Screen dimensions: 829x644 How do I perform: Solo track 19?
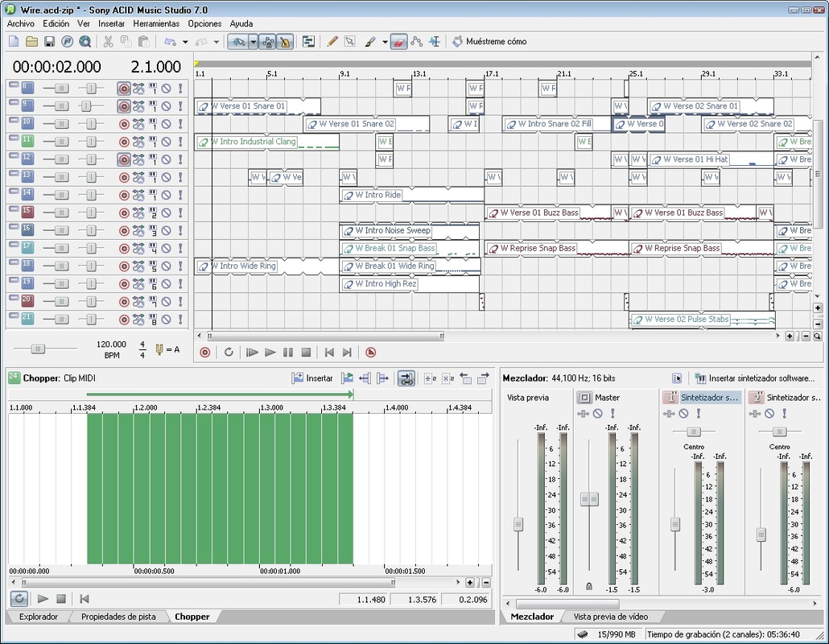(180, 284)
